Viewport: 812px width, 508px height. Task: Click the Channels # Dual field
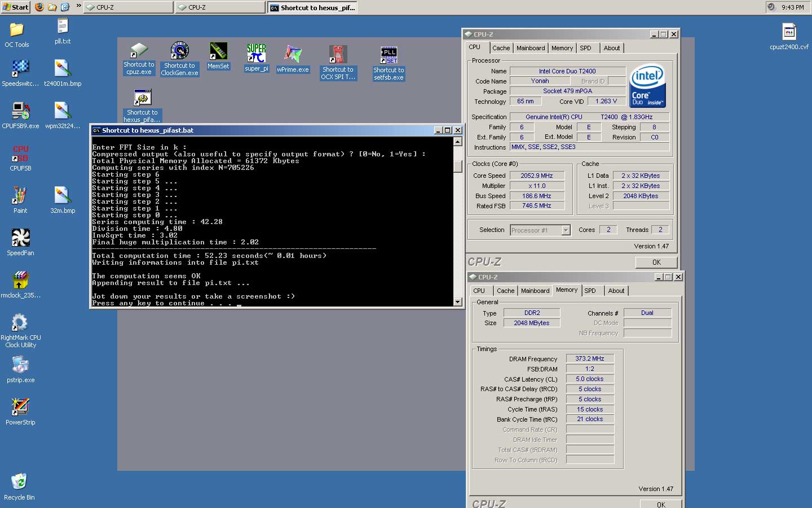[x=647, y=313]
